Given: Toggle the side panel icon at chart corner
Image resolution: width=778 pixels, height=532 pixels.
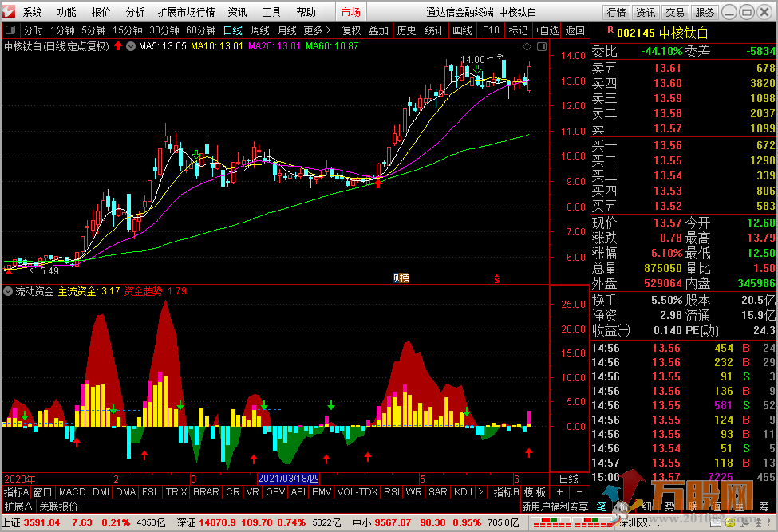Looking at the screenshot, I should (x=542, y=46).
